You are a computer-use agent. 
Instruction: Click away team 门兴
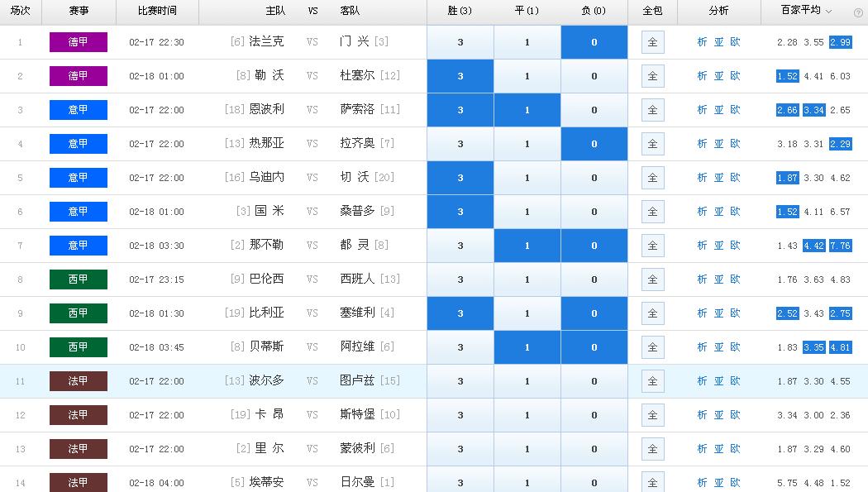[355, 41]
